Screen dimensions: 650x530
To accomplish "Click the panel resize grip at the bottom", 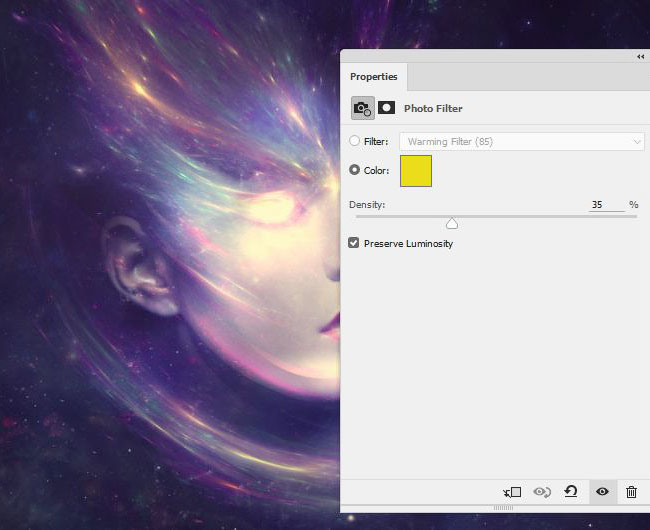I will coord(503,508).
